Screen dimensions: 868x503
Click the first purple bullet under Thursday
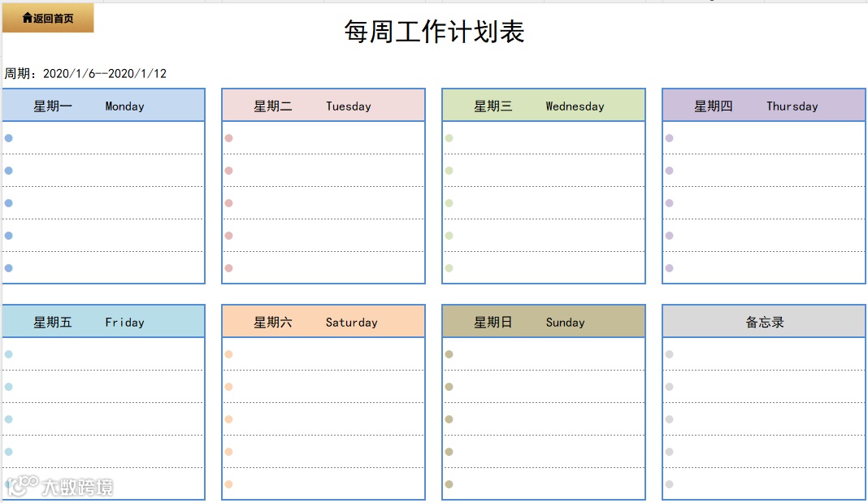669,138
